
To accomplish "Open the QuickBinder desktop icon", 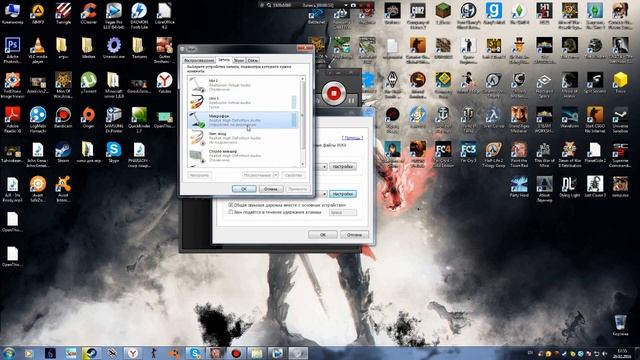I will [139, 120].
